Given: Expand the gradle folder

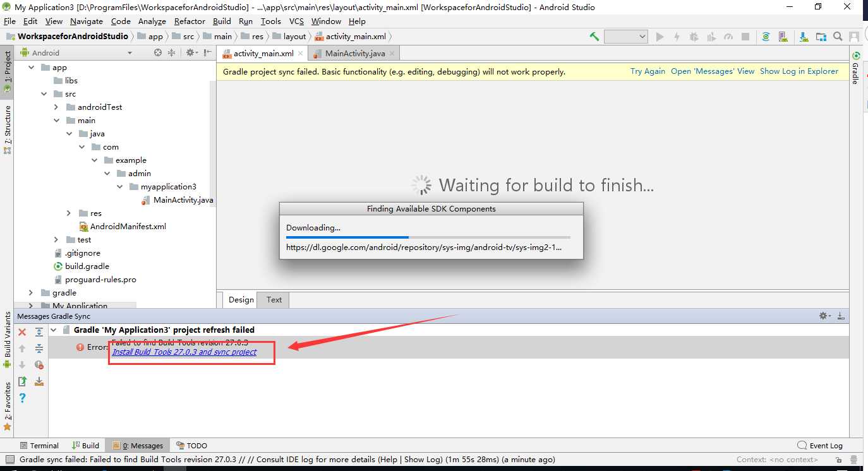Looking at the screenshot, I should click(x=30, y=293).
